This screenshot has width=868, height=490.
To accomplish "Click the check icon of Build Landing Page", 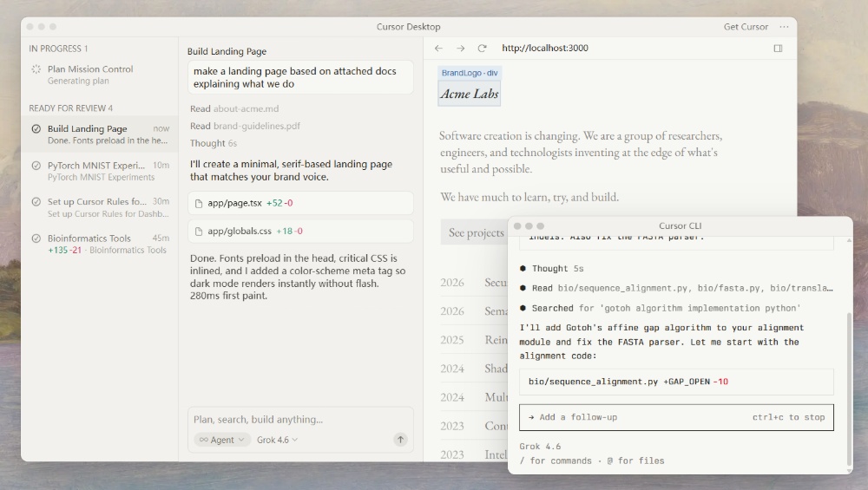I will click(x=36, y=129).
